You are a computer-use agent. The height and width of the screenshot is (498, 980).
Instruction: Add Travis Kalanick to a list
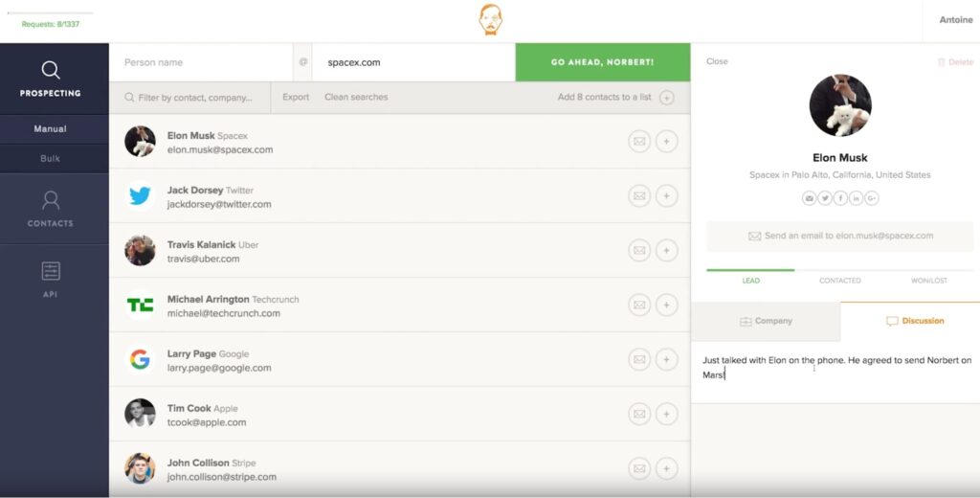pos(667,250)
